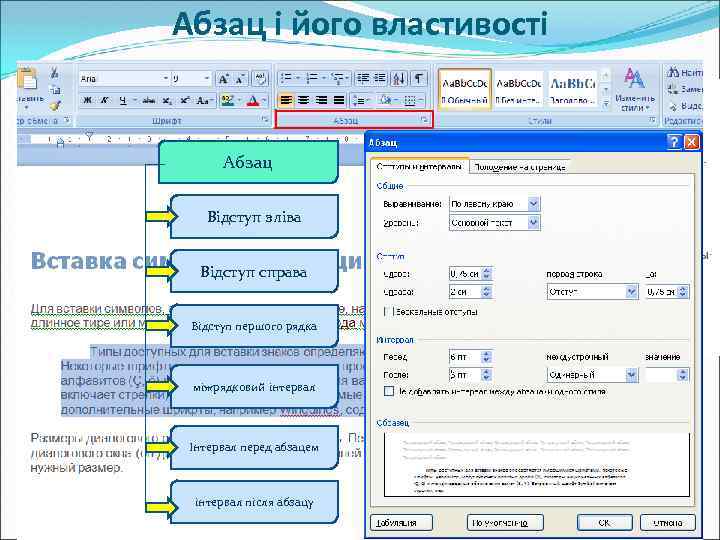
Task: Toggle bold Ж formatting
Action: pos(87,100)
